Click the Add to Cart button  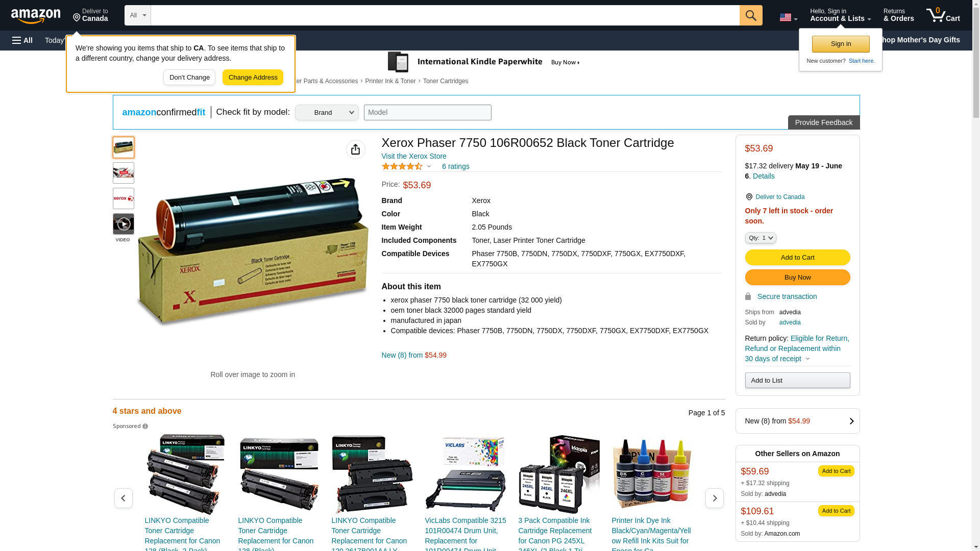click(797, 257)
